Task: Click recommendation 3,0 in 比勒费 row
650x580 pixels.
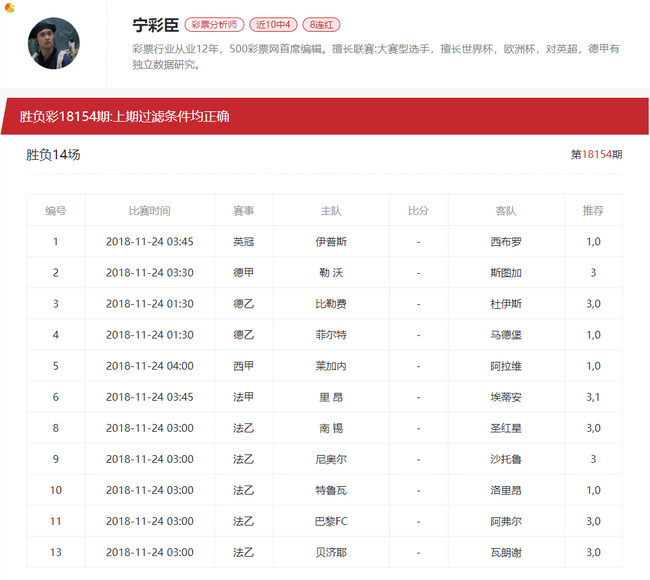Action: (593, 303)
